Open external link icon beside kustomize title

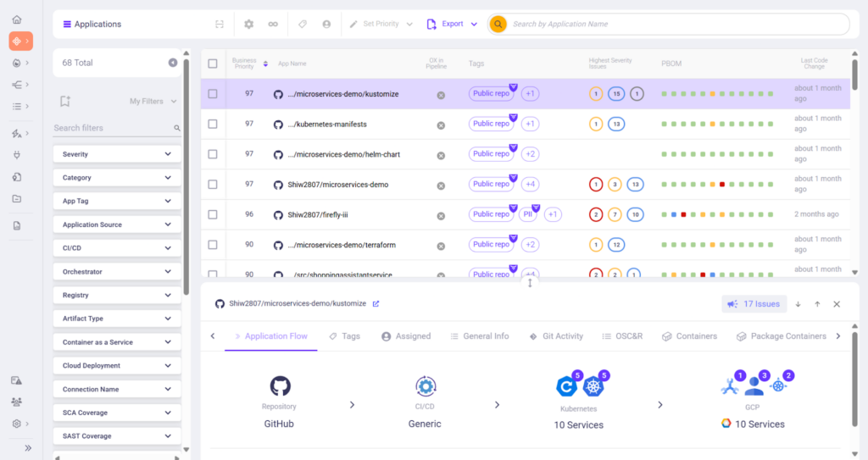[376, 303]
